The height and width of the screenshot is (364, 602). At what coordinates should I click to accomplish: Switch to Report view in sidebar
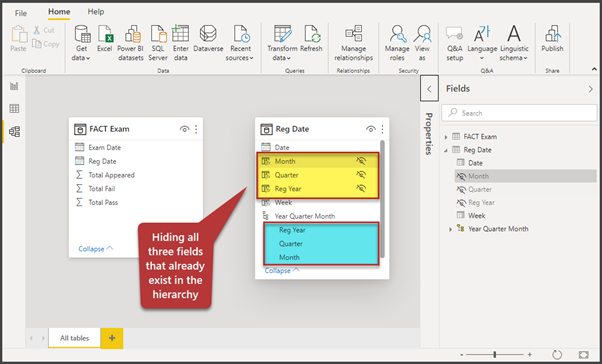(14, 86)
